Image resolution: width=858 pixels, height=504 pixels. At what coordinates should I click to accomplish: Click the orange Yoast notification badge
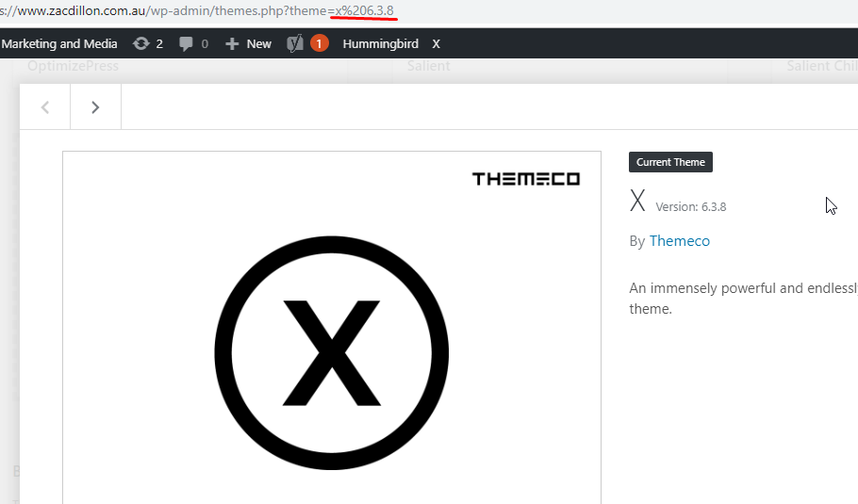[319, 43]
